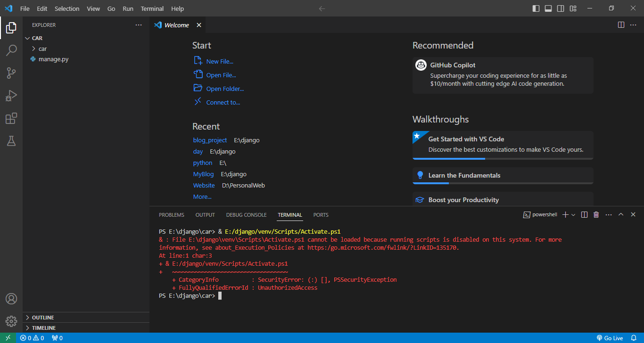644x343 pixels.
Task: Toggle the primary side bar layout icon
Action: (536, 8)
